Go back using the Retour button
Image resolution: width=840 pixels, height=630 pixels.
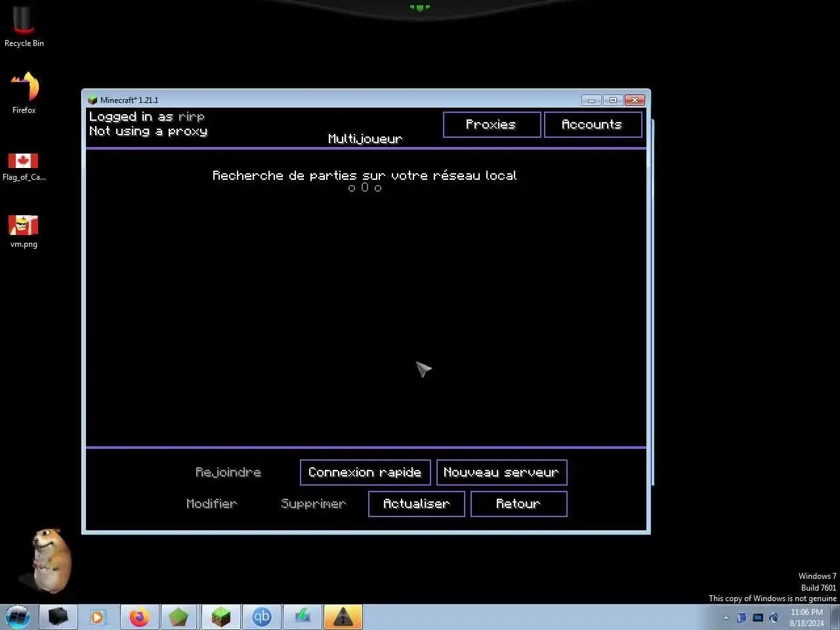518,504
